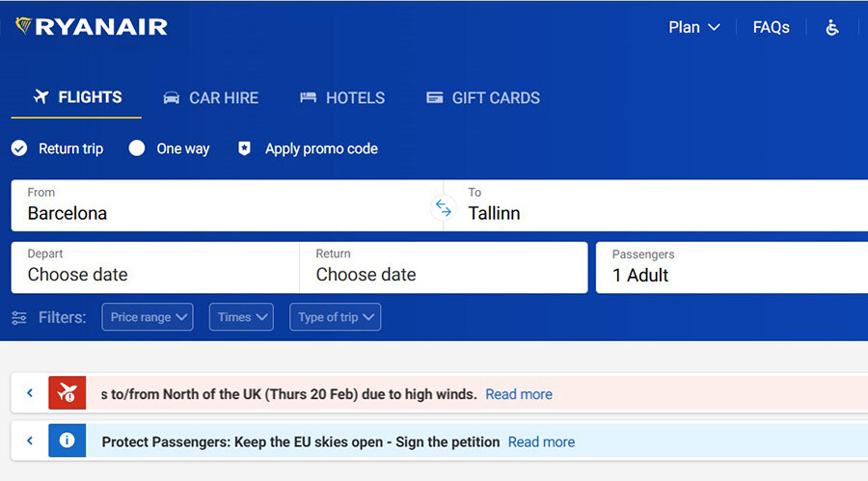The image size is (868, 481).
Task: Open the Plan menu
Action: (694, 27)
